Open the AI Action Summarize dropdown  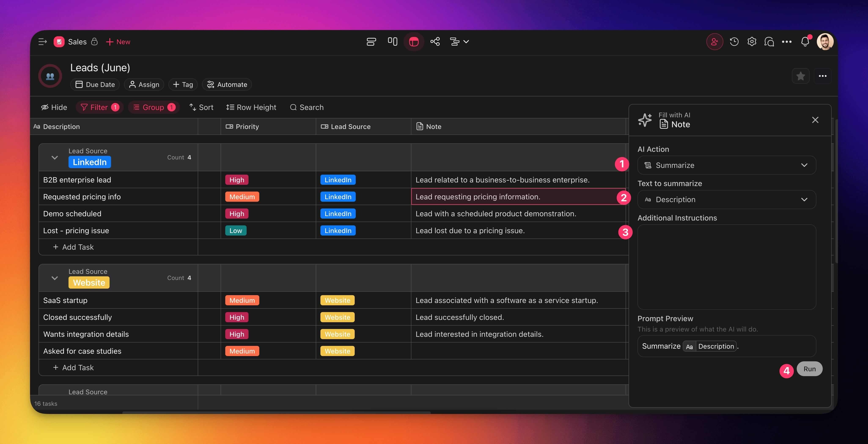click(x=727, y=165)
